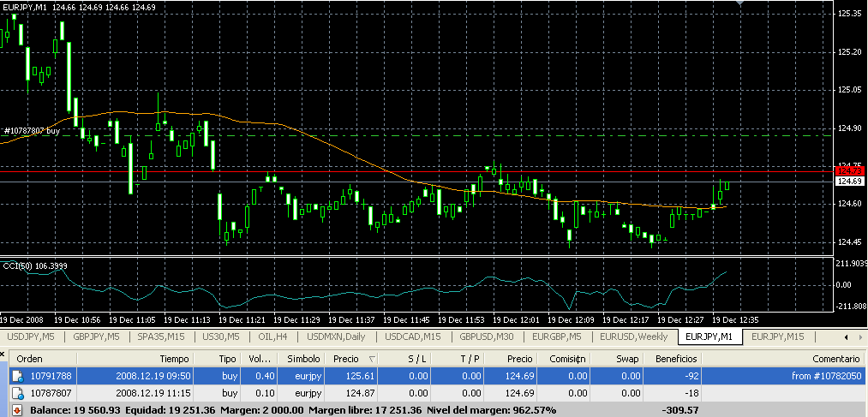868x417 pixels.
Task: Click volume 0.10 in order table
Action: coord(264,394)
